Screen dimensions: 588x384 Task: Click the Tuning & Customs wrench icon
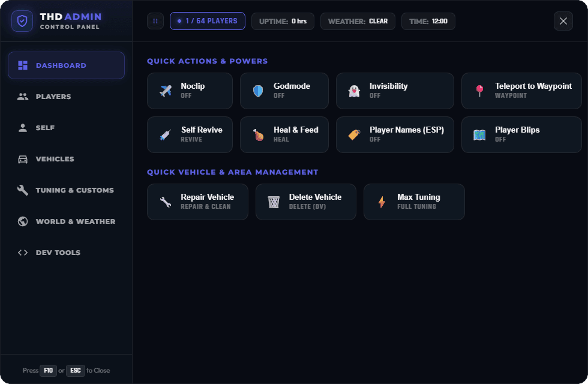[23, 190]
